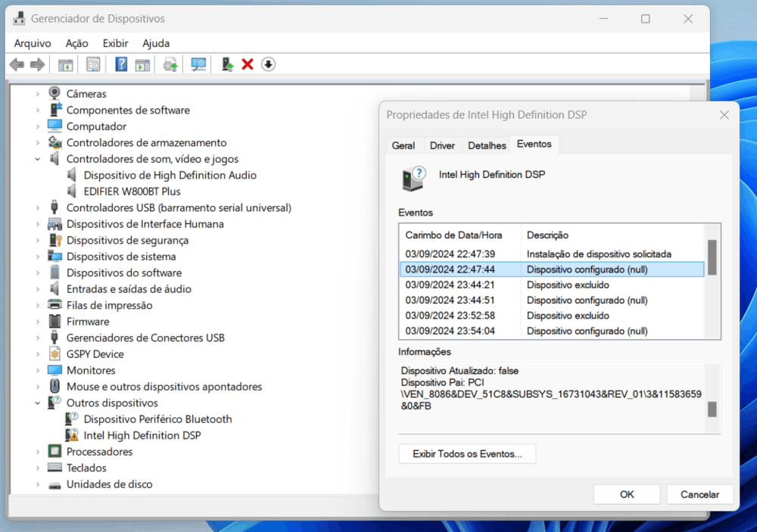
Task: Click the Back navigation arrow
Action: (17, 64)
